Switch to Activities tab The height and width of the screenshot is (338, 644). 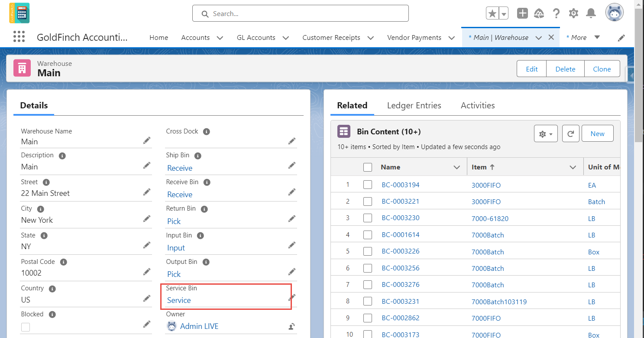click(478, 105)
